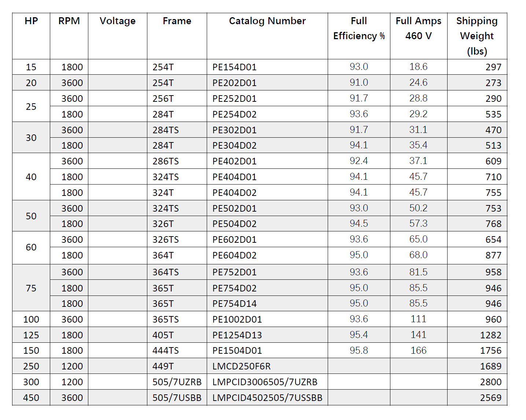
Task: Click catalog number PE1254D13
Action: [x=237, y=335]
